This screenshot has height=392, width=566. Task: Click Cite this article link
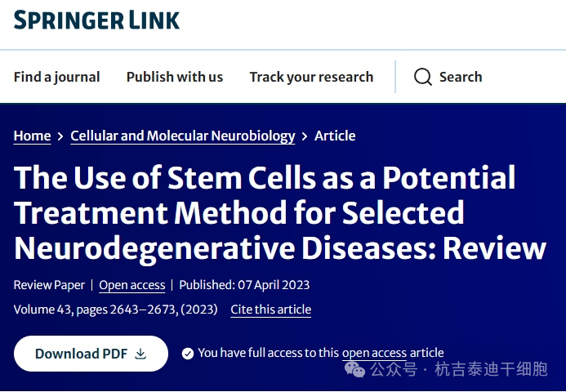(270, 310)
